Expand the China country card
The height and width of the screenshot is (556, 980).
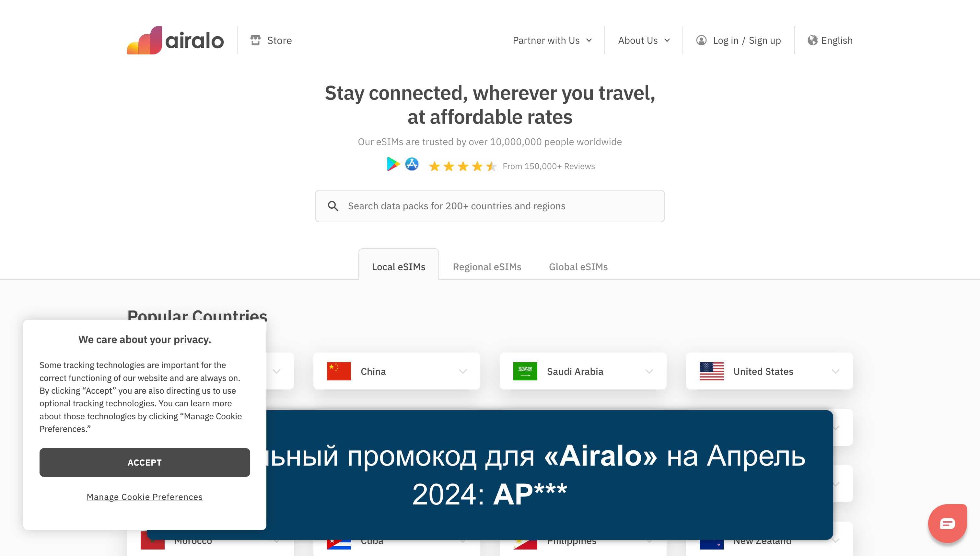click(x=463, y=372)
